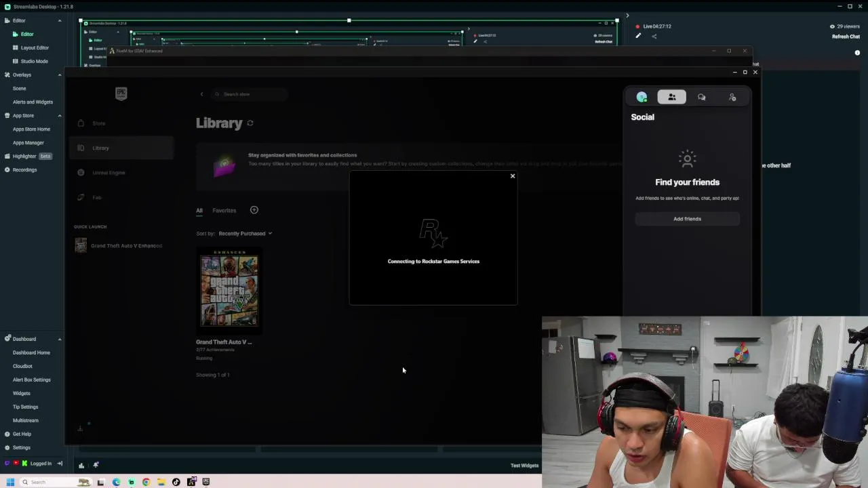Open TikTok from the taskbar

pos(176,482)
